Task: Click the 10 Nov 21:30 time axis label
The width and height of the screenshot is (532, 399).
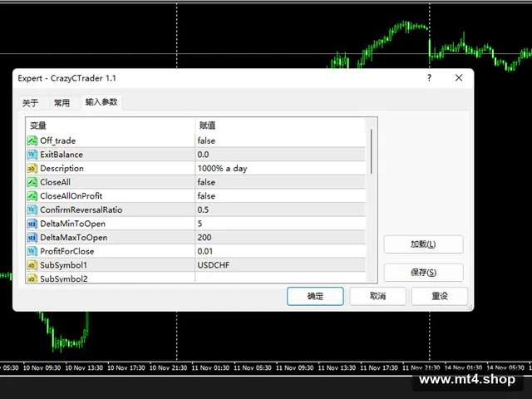Action: [x=168, y=367]
